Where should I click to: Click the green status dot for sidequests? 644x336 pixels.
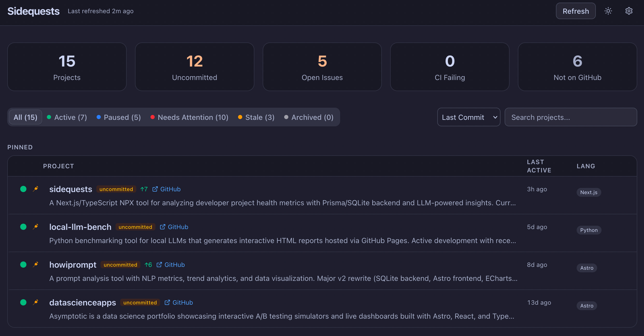pos(23,189)
